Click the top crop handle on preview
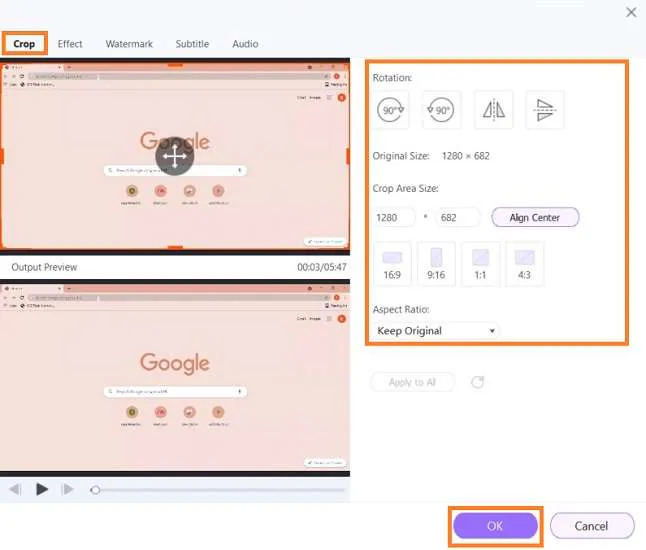The width and height of the screenshot is (646, 550). coord(175,65)
